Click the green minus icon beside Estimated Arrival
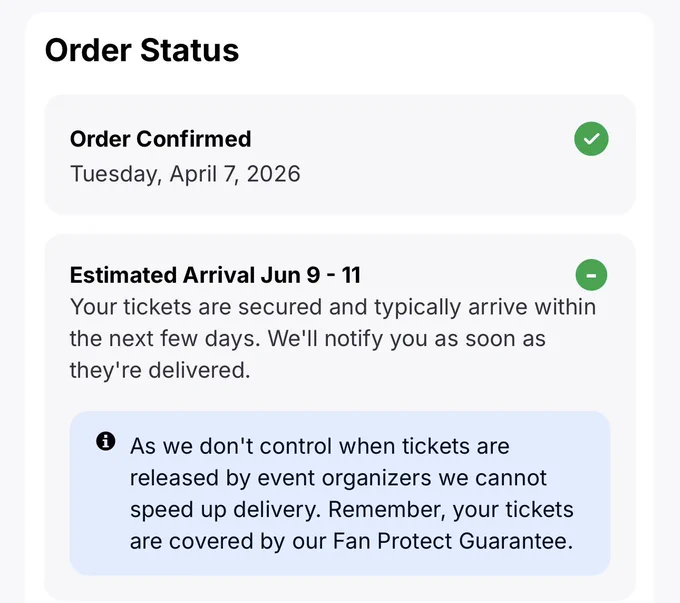 click(x=591, y=275)
